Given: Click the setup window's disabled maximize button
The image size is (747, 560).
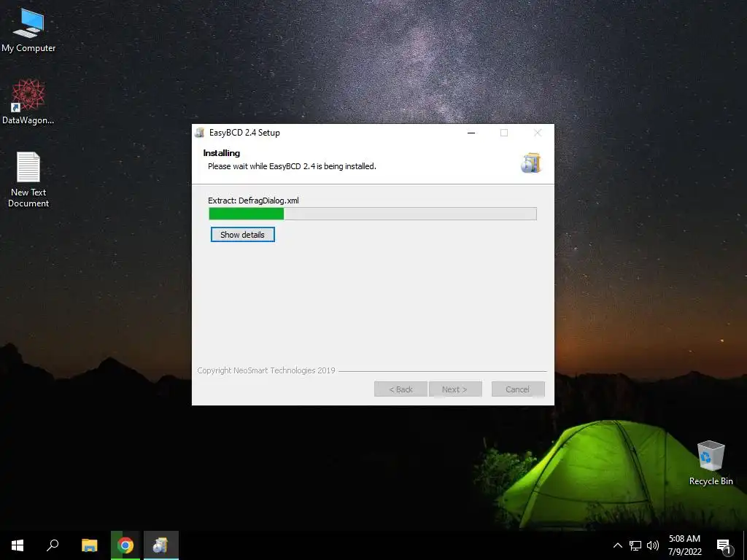Looking at the screenshot, I should 504,133.
